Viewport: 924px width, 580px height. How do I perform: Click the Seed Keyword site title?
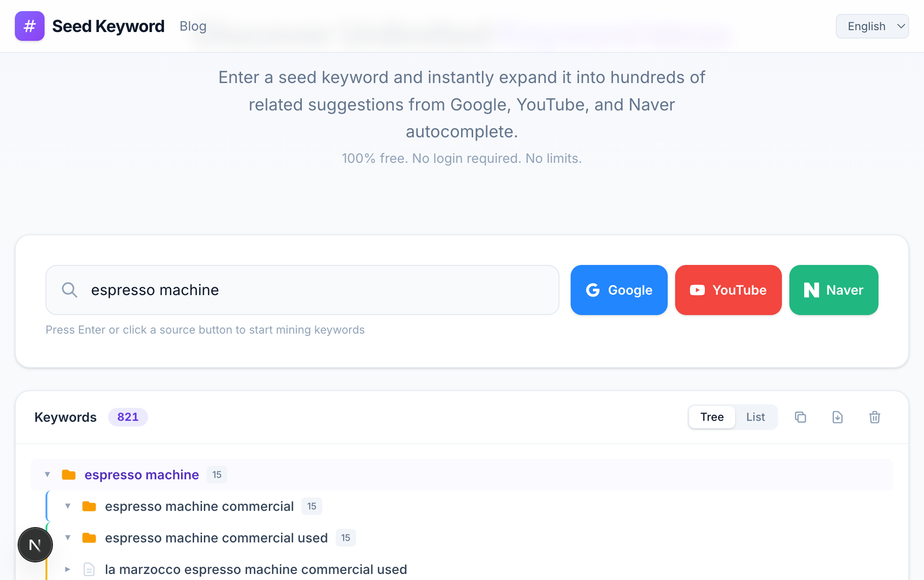tap(108, 26)
